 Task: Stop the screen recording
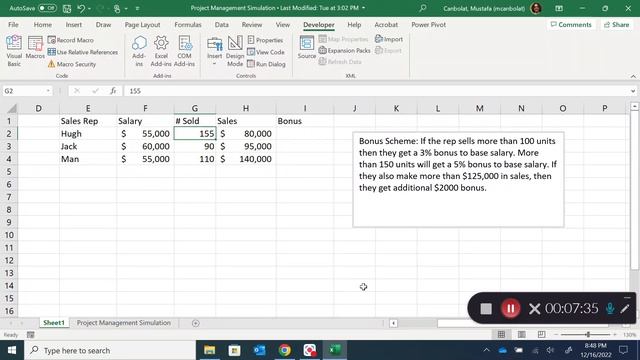(486, 309)
